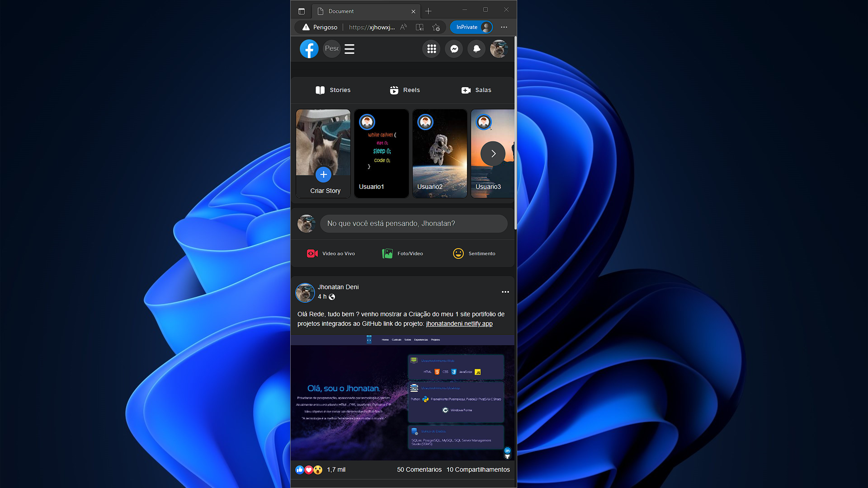Open the browser settings ellipsis menu
The image size is (868, 488).
(504, 27)
